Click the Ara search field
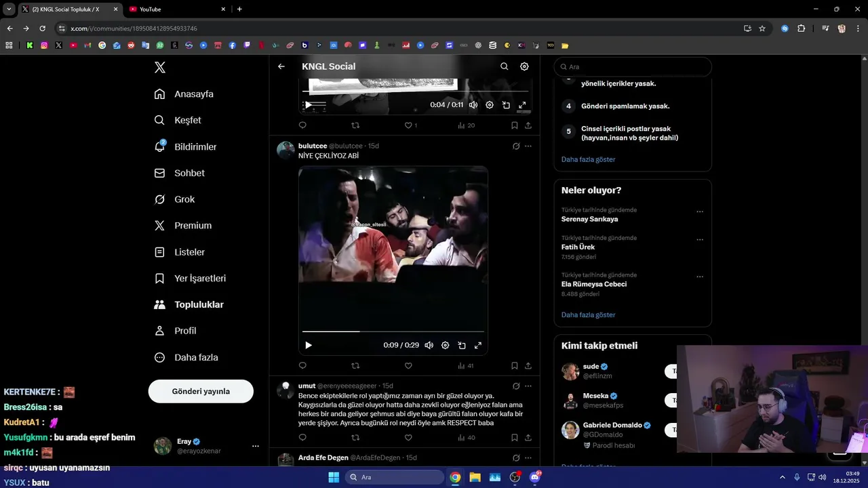Viewport: 868px width, 488px height. [633, 67]
